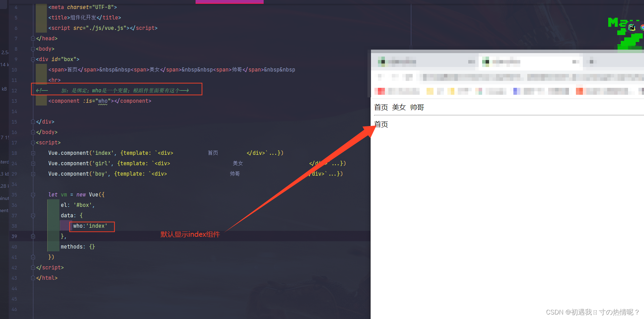
Task: Click the fold end marker on line 41
Action: coord(33,257)
